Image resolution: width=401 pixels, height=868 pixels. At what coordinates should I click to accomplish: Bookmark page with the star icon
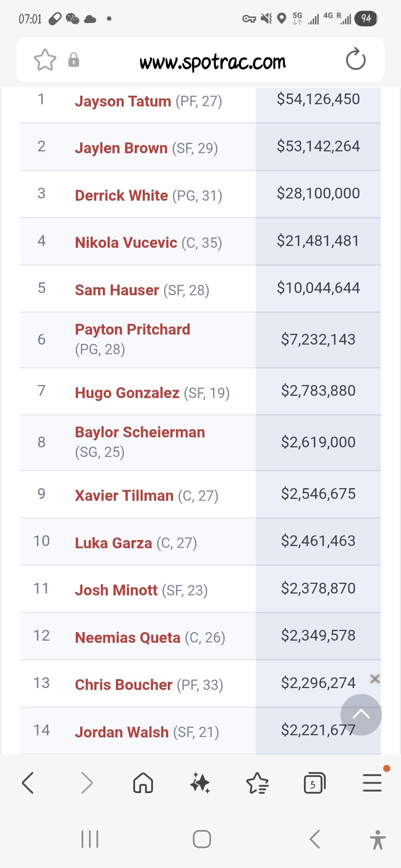(45, 60)
